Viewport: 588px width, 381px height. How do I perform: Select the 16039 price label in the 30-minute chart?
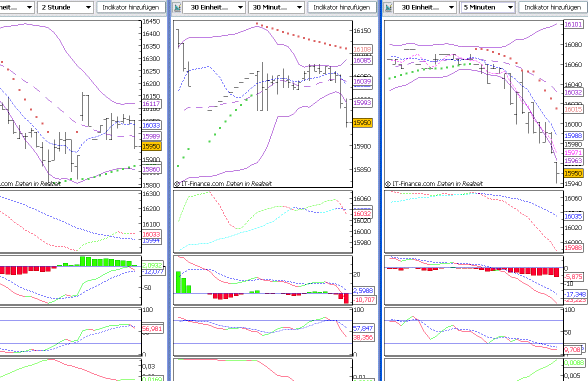pos(362,81)
